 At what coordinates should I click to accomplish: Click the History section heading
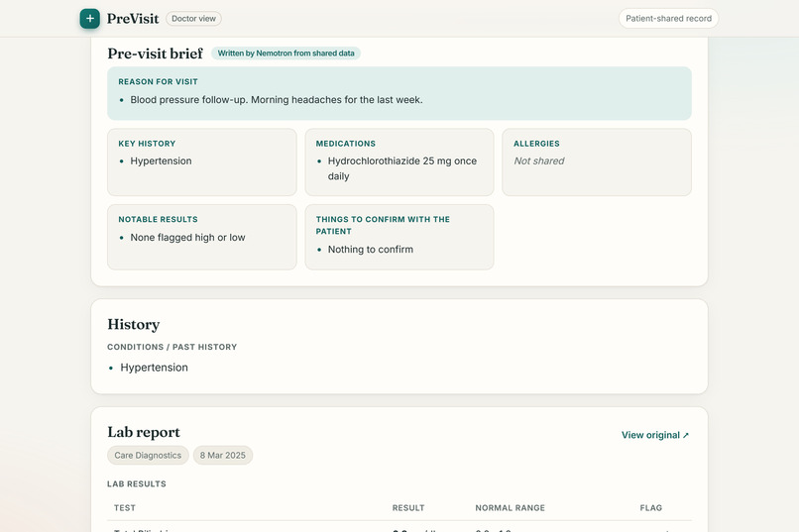(x=134, y=324)
